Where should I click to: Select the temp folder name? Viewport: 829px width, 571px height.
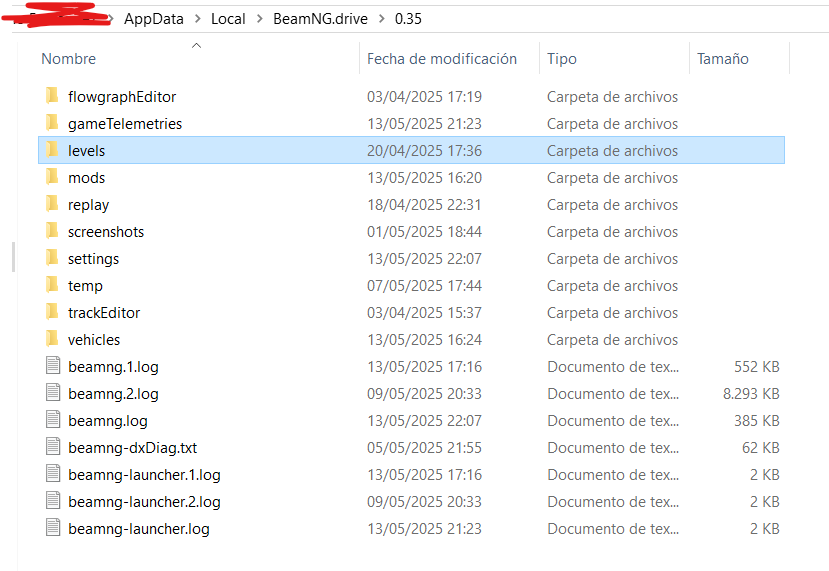click(x=85, y=286)
